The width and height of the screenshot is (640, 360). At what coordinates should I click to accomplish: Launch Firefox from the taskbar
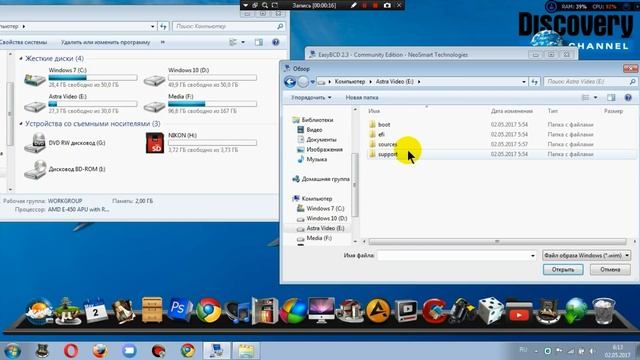[x=100, y=351]
